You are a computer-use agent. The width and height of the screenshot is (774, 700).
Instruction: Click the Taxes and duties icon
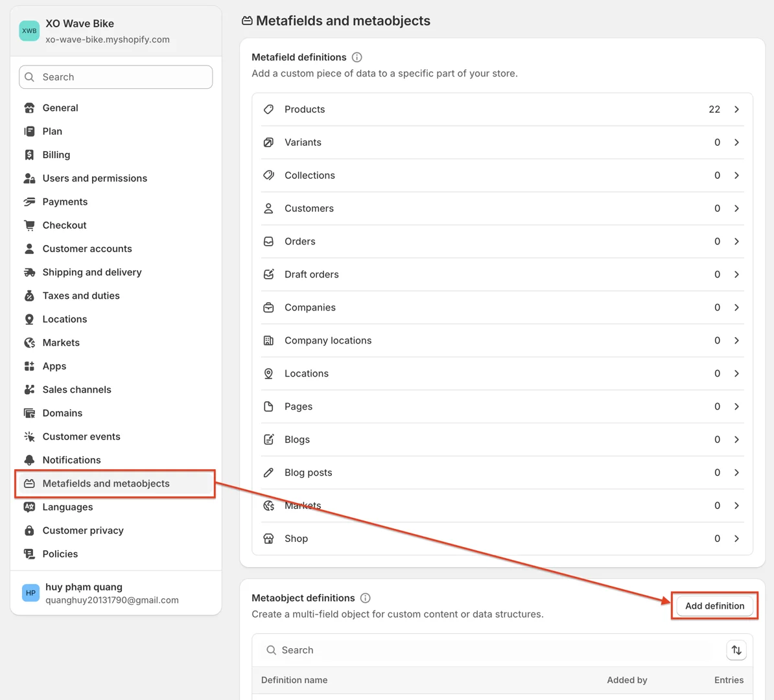tap(30, 296)
